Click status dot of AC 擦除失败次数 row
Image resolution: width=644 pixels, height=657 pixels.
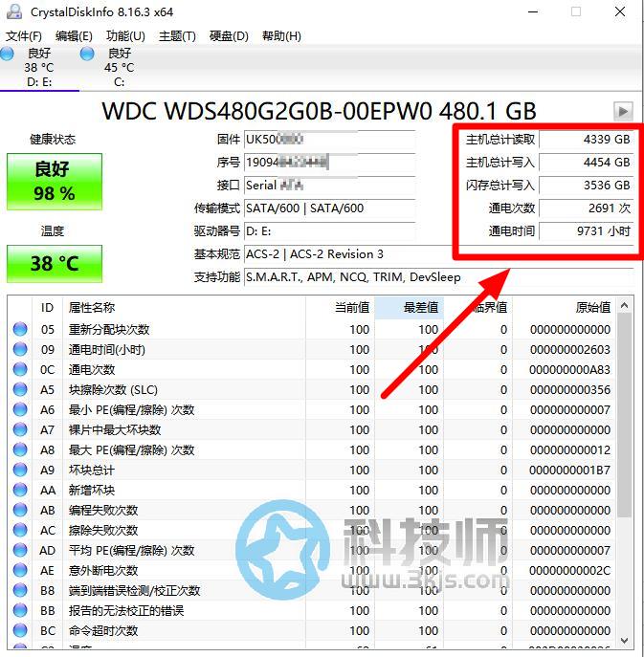pyautogui.click(x=20, y=531)
